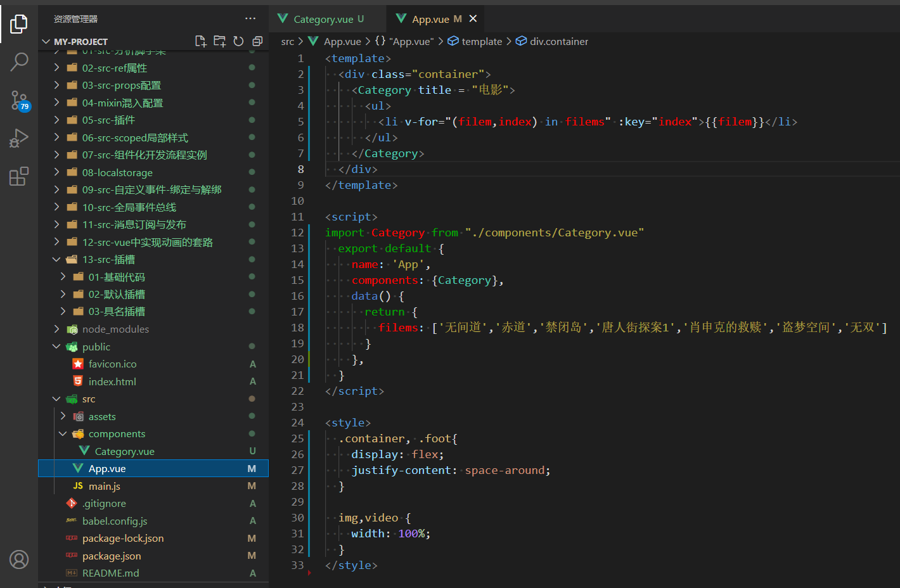Viewport: 900px width, 588px height.
Task: Click New File icon in MY-PROJECT header
Action: [200, 41]
